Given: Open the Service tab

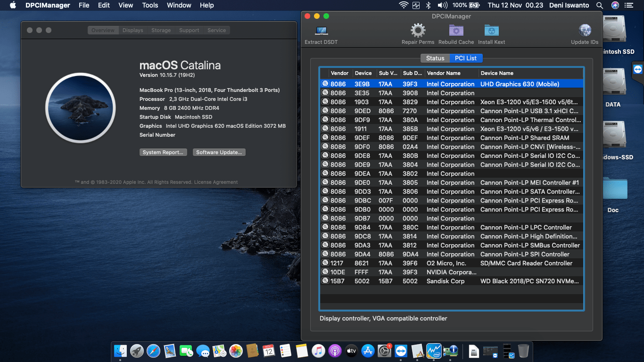Looking at the screenshot, I should [x=216, y=30].
